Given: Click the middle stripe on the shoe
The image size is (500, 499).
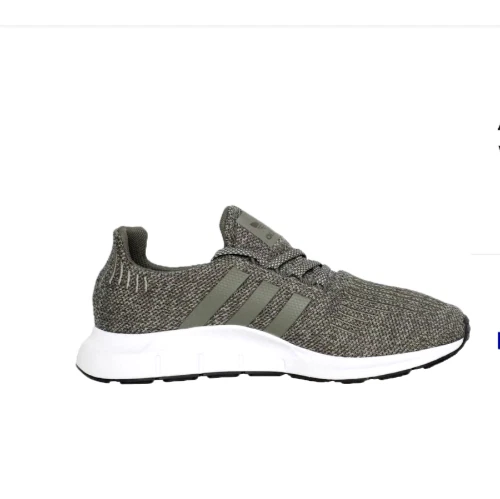Looking at the screenshot, I should tap(257, 304).
